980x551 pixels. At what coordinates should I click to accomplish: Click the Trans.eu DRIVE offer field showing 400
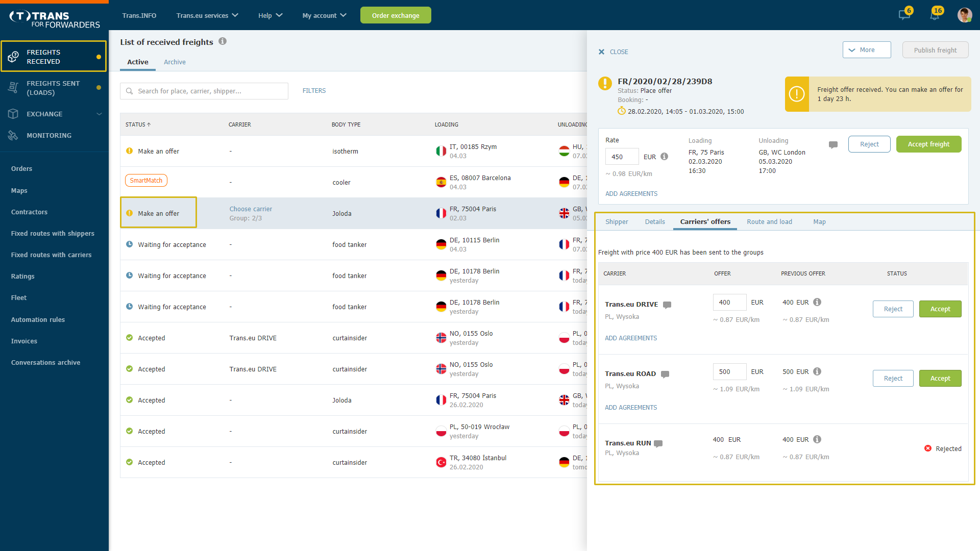pos(729,302)
